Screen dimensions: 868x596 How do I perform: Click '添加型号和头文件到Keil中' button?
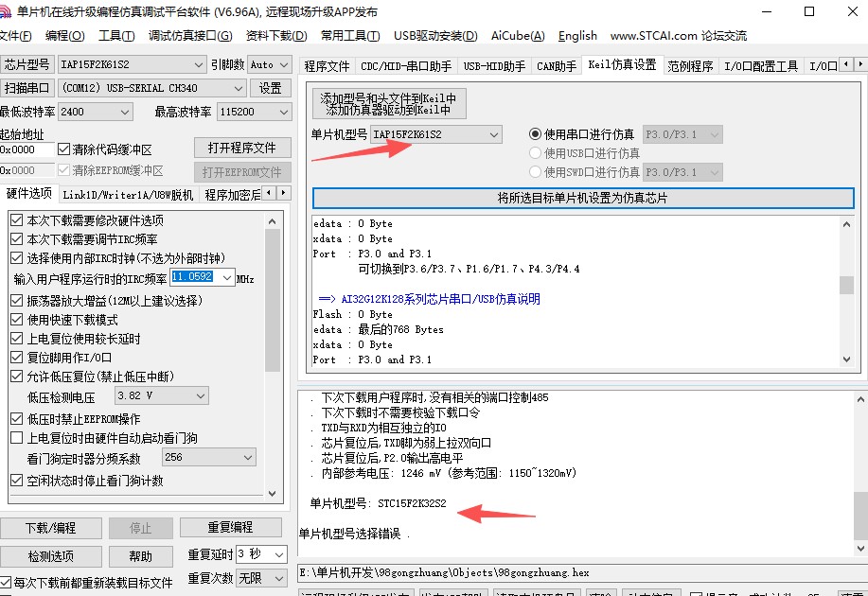(389, 103)
